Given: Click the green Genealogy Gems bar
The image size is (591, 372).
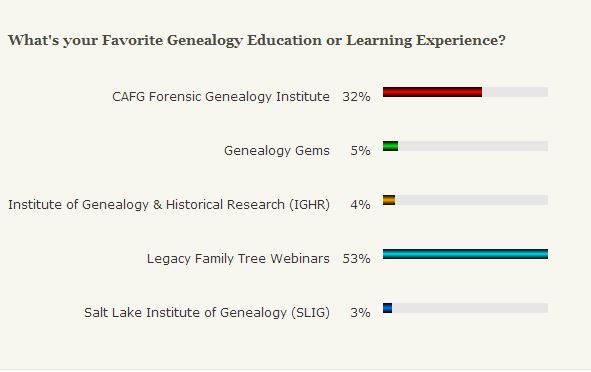Looking at the screenshot, I should [390, 146].
